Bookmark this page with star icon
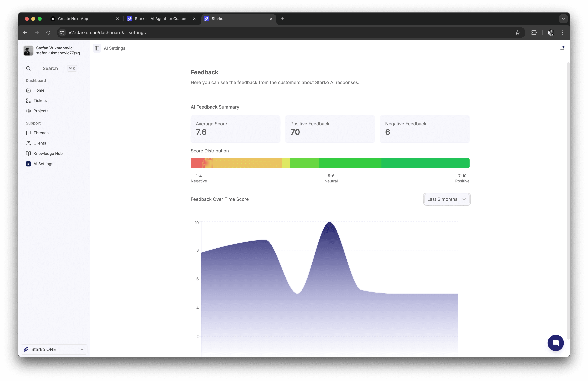Viewport: 588px width, 381px height. pyautogui.click(x=518, y=33)
